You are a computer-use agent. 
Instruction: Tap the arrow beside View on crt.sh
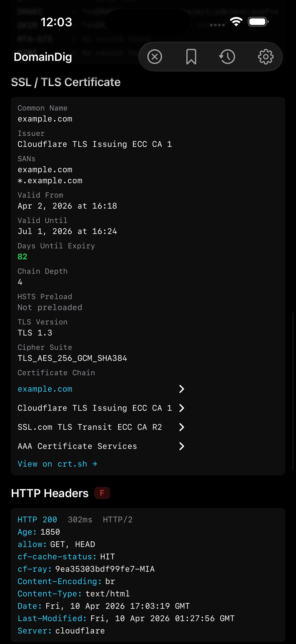click(x=95, y=464)
